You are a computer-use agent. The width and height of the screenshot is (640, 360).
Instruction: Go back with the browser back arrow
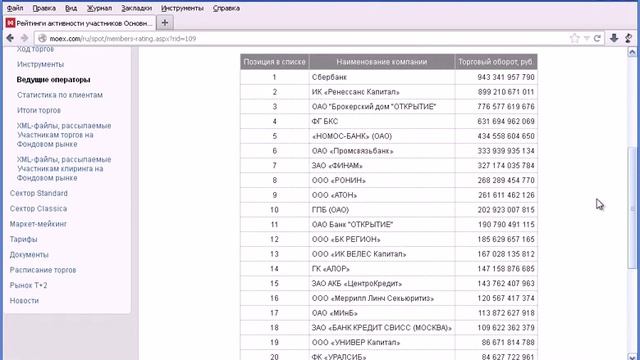tap(10, 38)
